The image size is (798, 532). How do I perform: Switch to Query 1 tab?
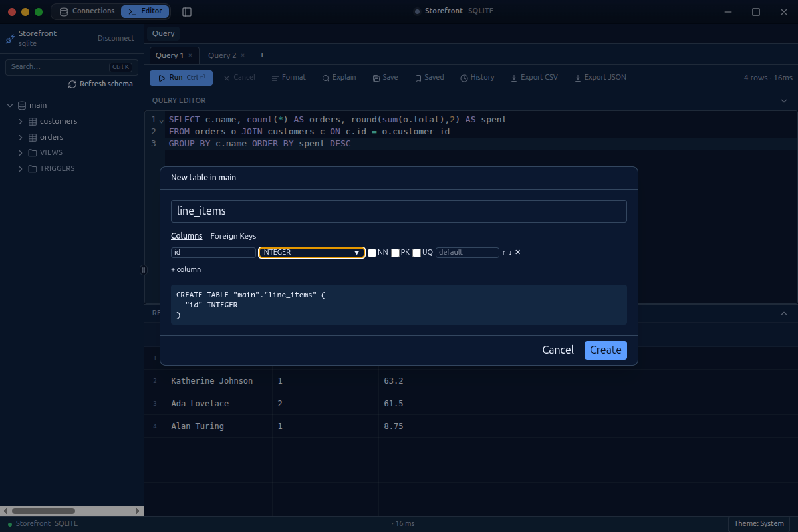[x=170, y=55]
